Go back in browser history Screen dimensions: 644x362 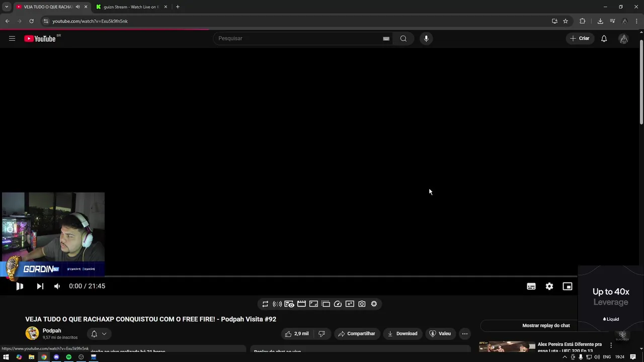[7, 21]
